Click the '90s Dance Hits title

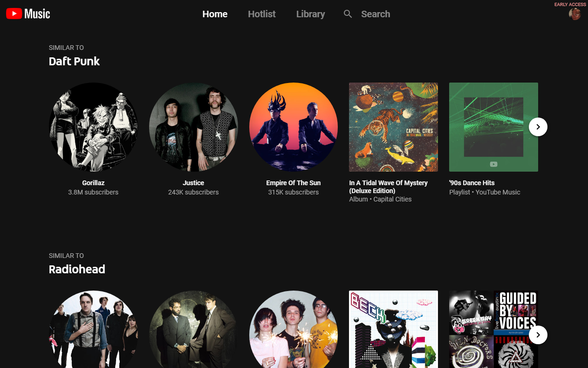(x=472, y=183)
